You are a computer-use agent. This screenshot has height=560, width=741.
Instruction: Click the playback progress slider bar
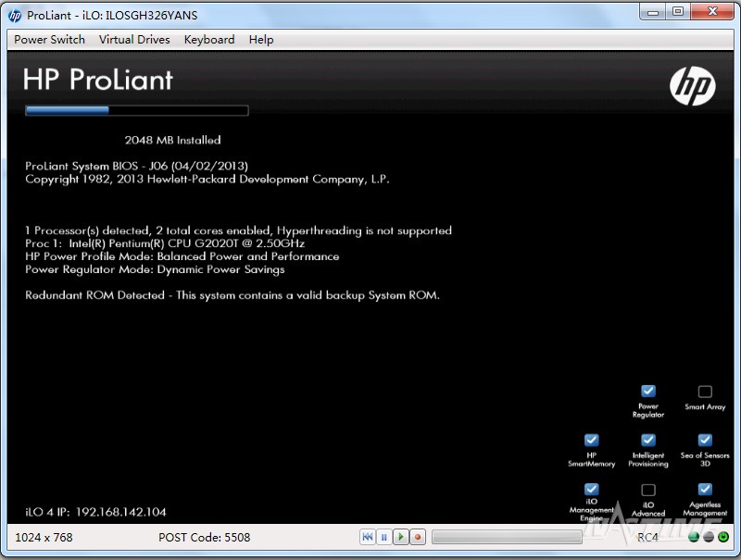click(507, 537)
